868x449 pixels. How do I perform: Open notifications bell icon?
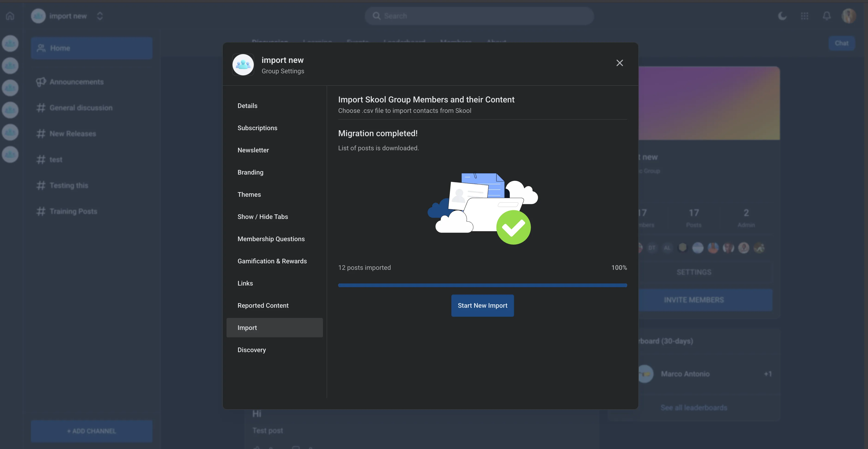point(827,16)
